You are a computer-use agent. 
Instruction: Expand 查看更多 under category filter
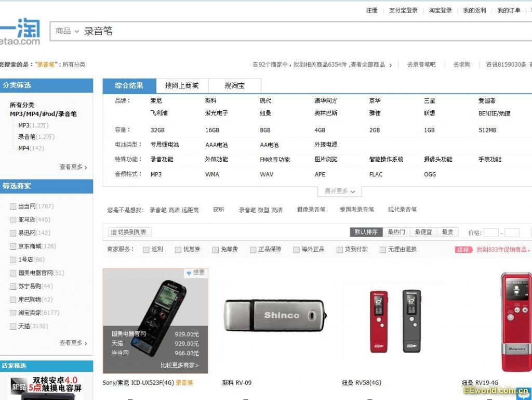pos(73,167)
